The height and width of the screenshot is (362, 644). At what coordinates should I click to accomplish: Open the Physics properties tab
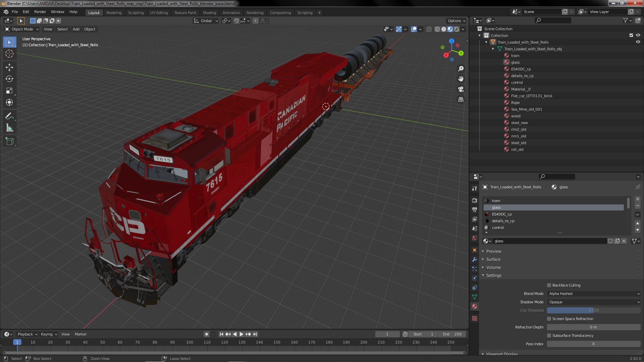click(475, 278)
